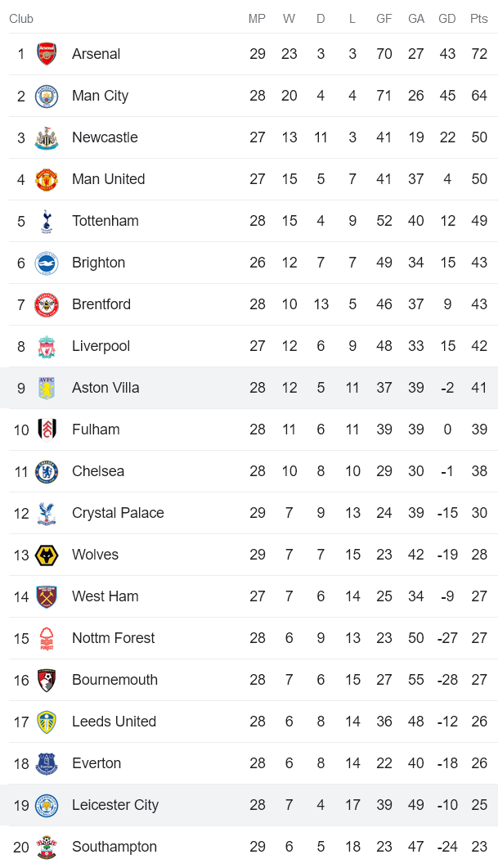
Task: Open the Leicester City team link
Action: coord(115,805)
